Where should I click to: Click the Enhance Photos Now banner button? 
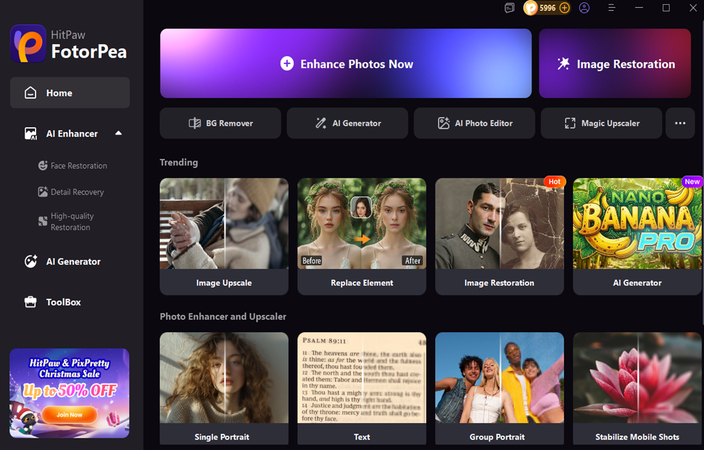(x=346, y=63)
